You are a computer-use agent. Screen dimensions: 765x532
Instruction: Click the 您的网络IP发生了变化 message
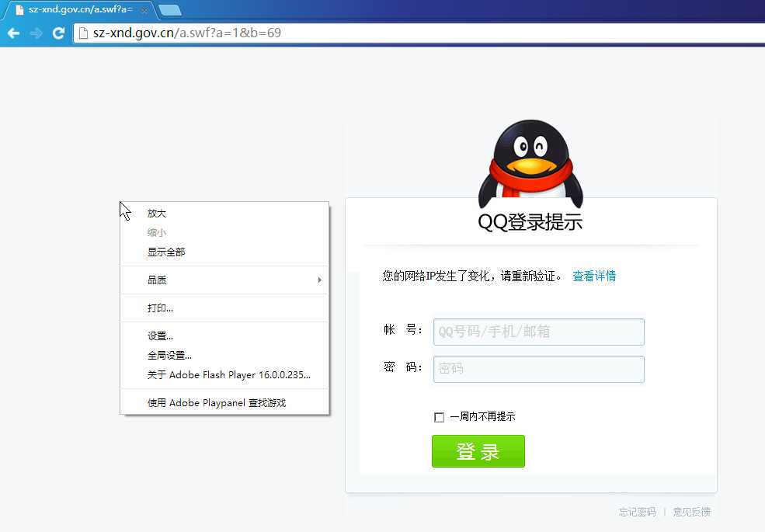coord(472,276)
